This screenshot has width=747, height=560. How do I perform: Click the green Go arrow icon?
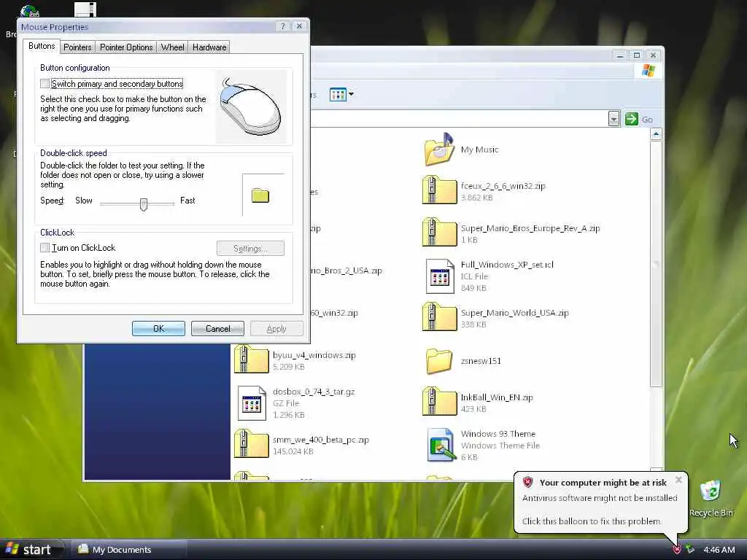point(631,119)
